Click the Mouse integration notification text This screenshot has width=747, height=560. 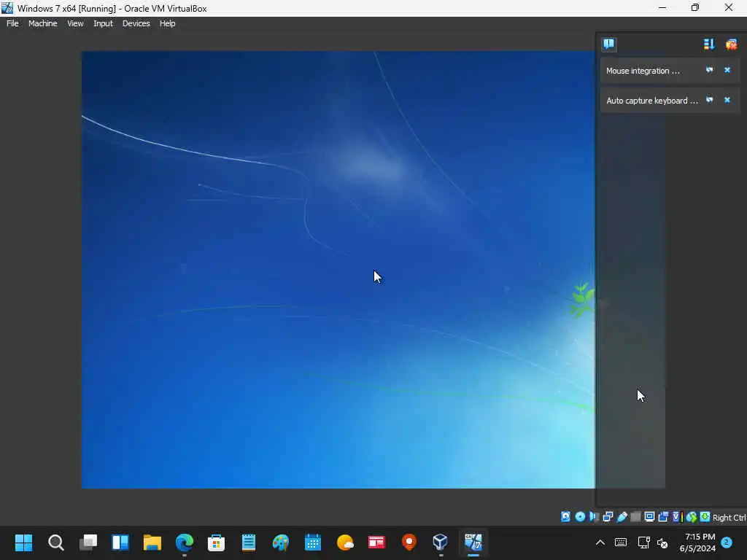pyautogui.click(x=643, y=71)
